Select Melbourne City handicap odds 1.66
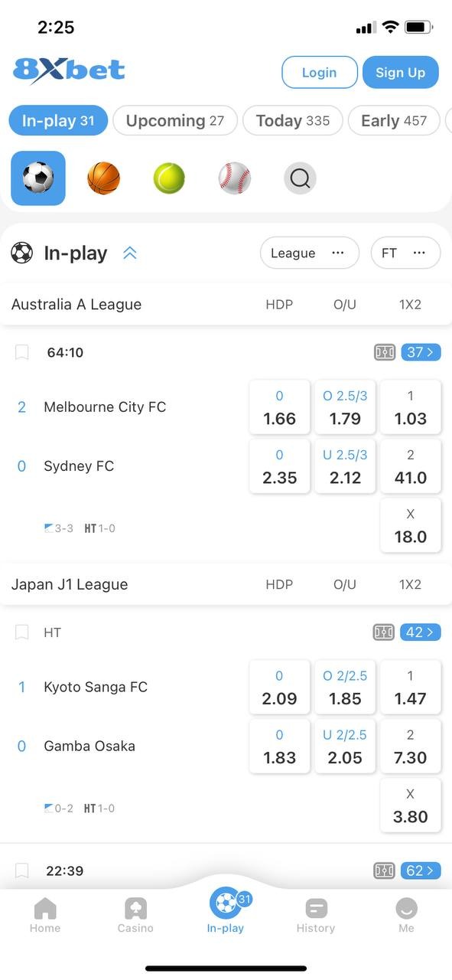This screenshot has height=980, width=452. point(280,407)
